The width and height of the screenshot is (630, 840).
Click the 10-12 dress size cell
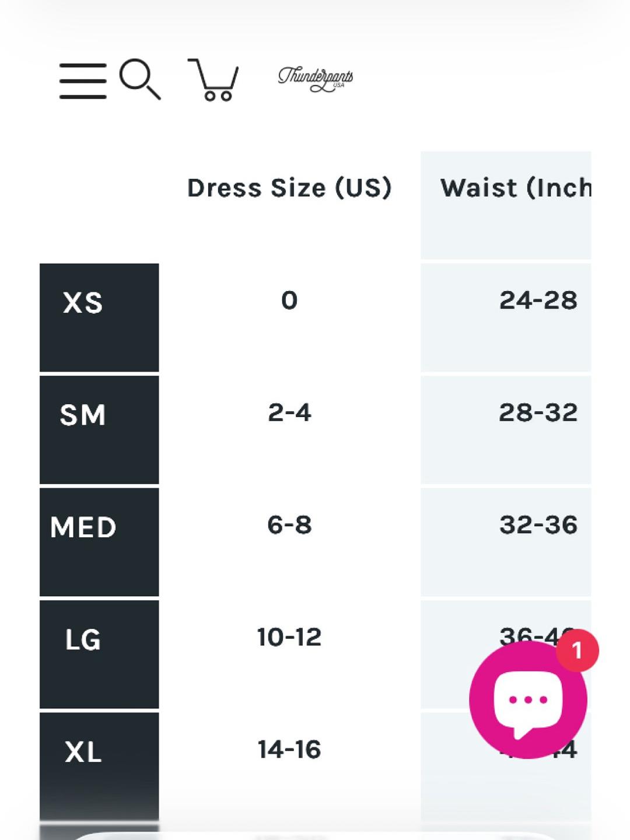(289, 637)
